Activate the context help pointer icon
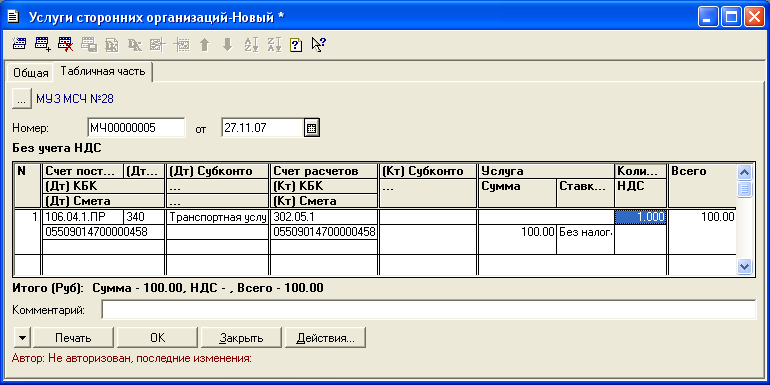Viewport: 770px width, 385px height. (318, 45)
